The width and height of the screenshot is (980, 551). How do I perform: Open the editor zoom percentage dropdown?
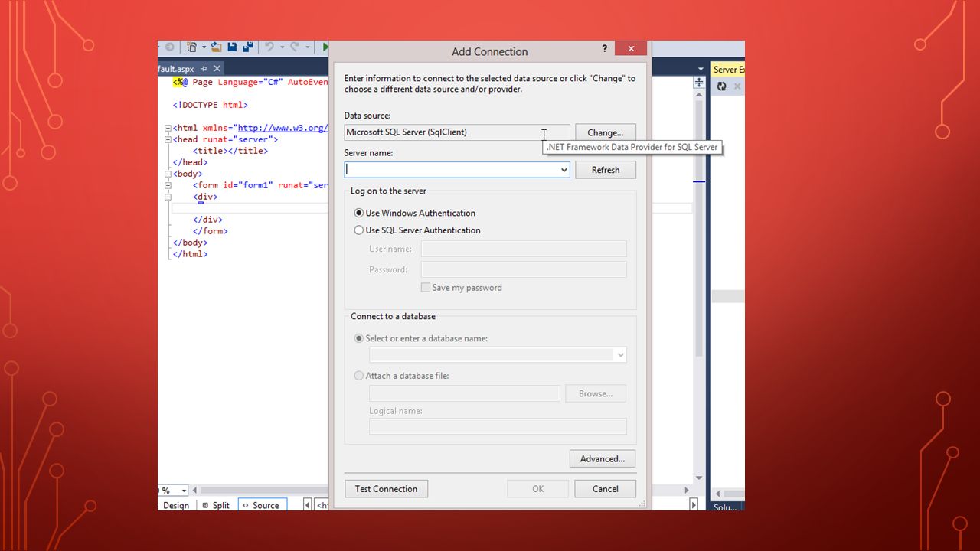click(x=184, y=491)
